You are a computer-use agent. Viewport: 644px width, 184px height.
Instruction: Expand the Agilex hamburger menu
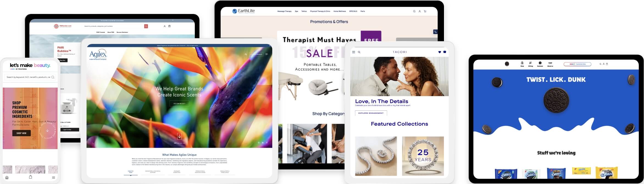267,54
